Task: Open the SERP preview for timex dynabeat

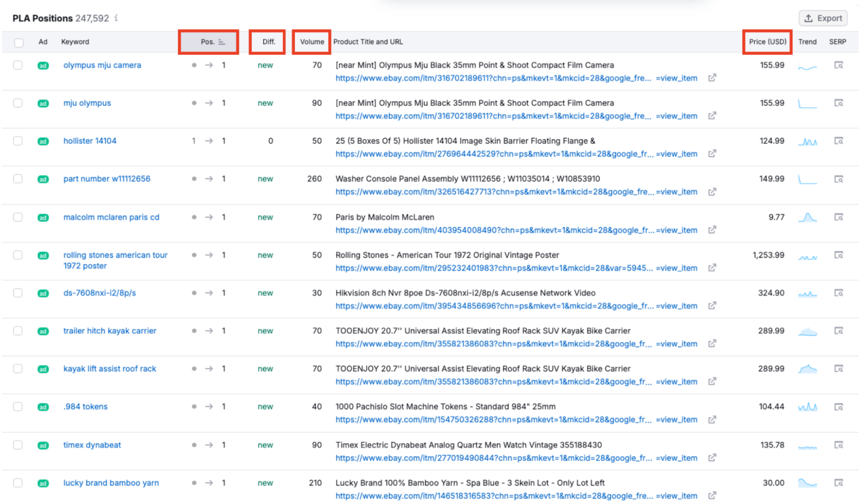Action: (838, 444)
